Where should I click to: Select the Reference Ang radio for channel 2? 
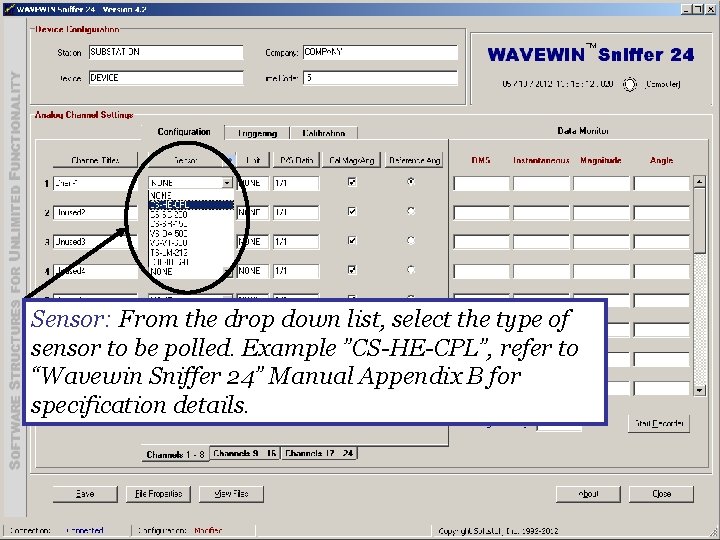pos(411,211)
